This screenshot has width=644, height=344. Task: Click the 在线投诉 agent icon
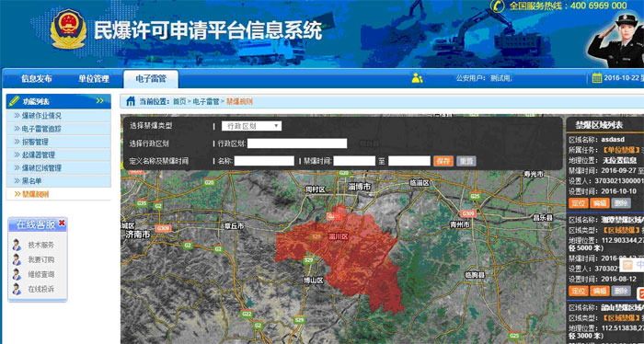[17, 289]
